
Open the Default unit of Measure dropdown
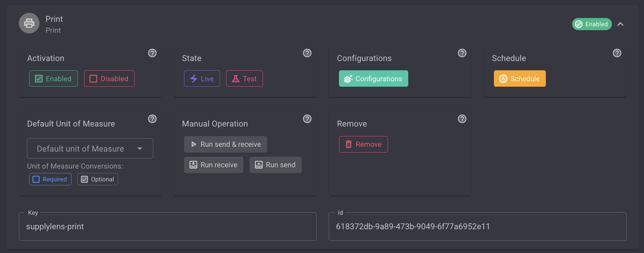point(90,148)
